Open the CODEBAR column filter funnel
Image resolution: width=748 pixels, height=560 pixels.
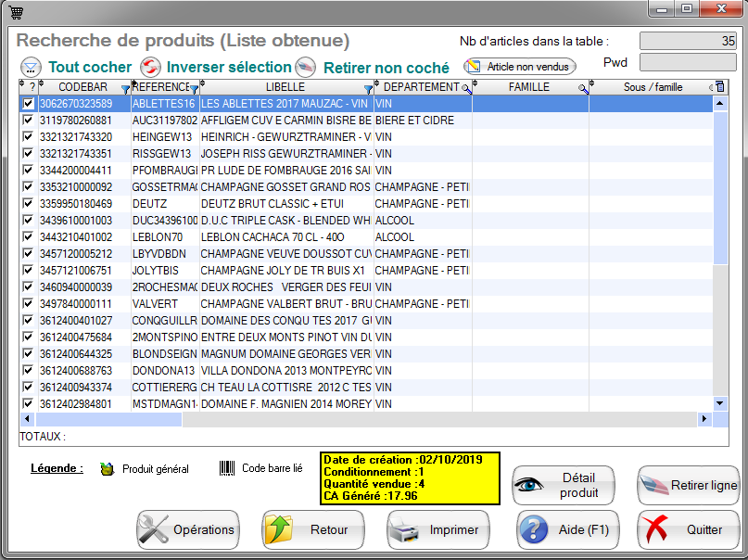point(126,88)
